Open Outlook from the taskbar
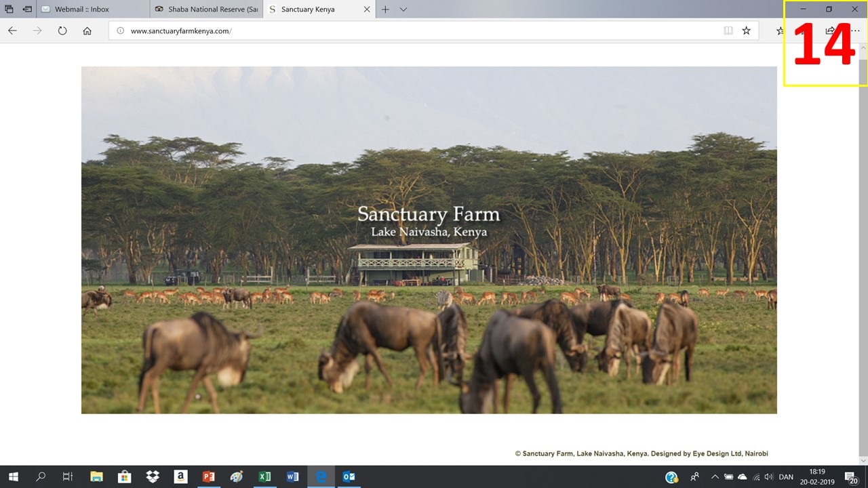The height and width of the screenshot is (488, 868). click(x=349, y=477)
